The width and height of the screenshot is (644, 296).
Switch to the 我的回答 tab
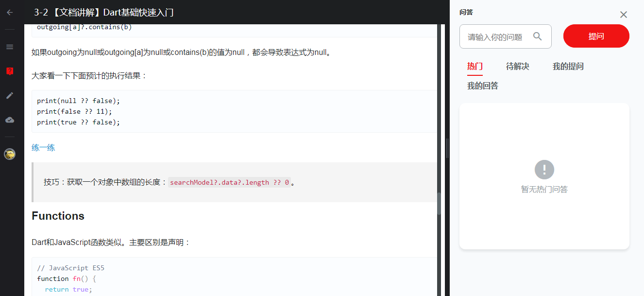[483, 86]
